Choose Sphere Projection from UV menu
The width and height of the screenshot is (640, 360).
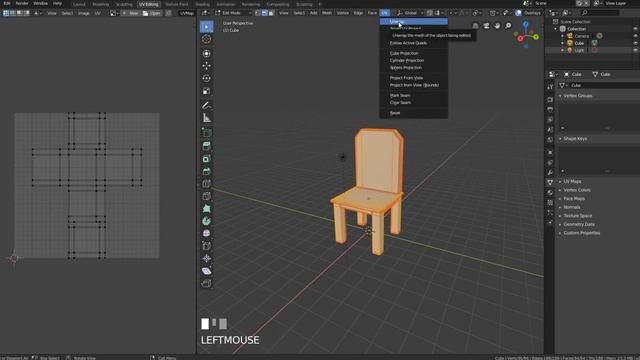tap(413, 68)
